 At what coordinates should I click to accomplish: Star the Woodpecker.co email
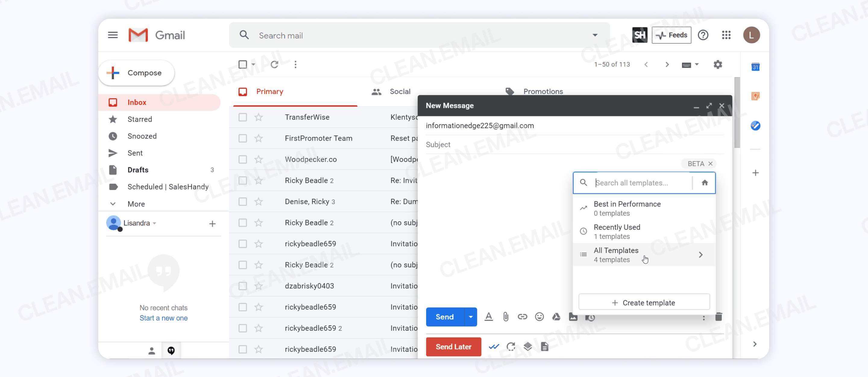point(258,159)
